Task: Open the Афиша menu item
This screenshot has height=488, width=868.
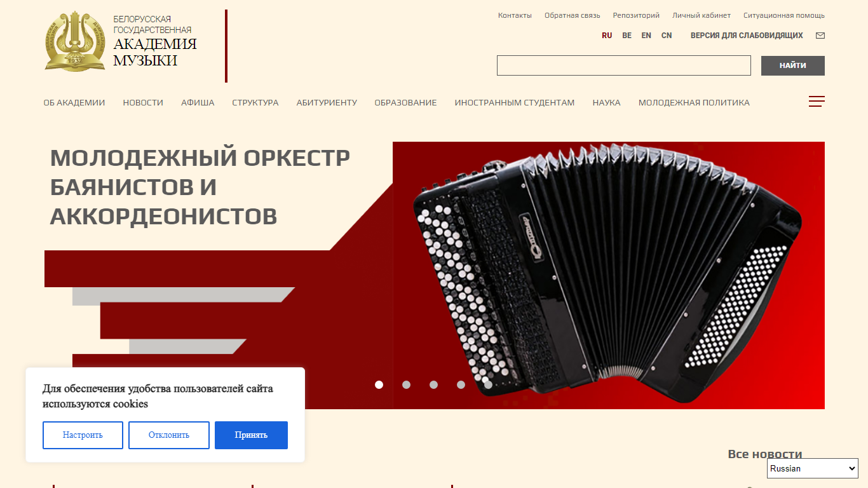Action: [x=198, y=102]
